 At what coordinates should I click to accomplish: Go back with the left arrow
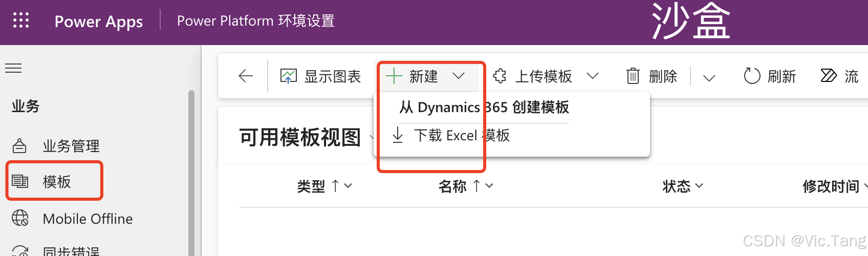(246, 76)
